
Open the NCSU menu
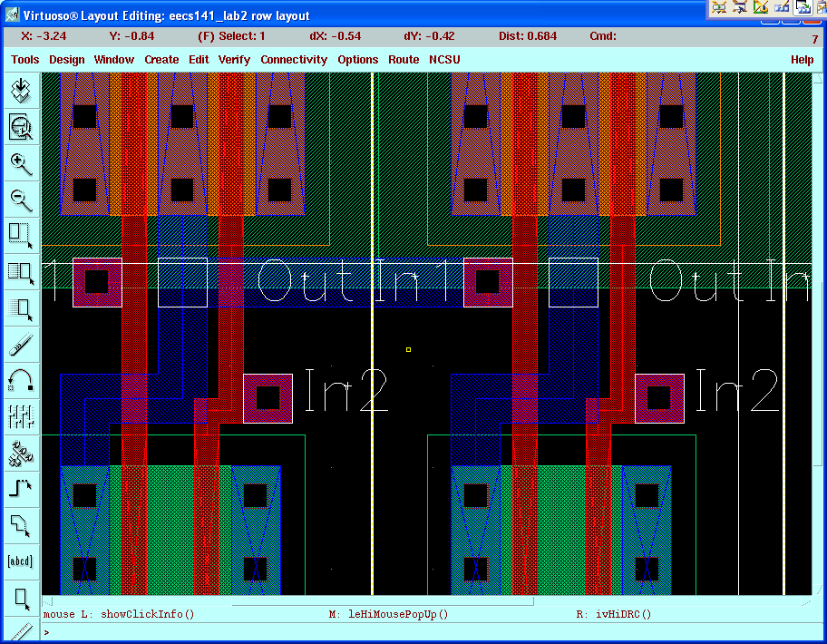[x=444, y=60]
